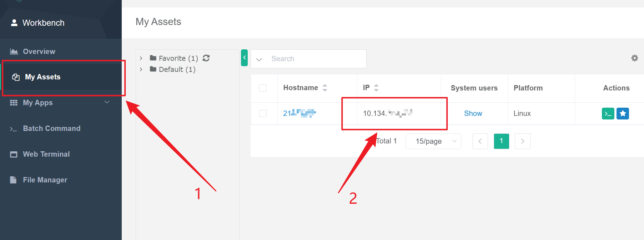Expand the Favorite (1) folder
The image size is (644, 240).
[x=141, y=58]
